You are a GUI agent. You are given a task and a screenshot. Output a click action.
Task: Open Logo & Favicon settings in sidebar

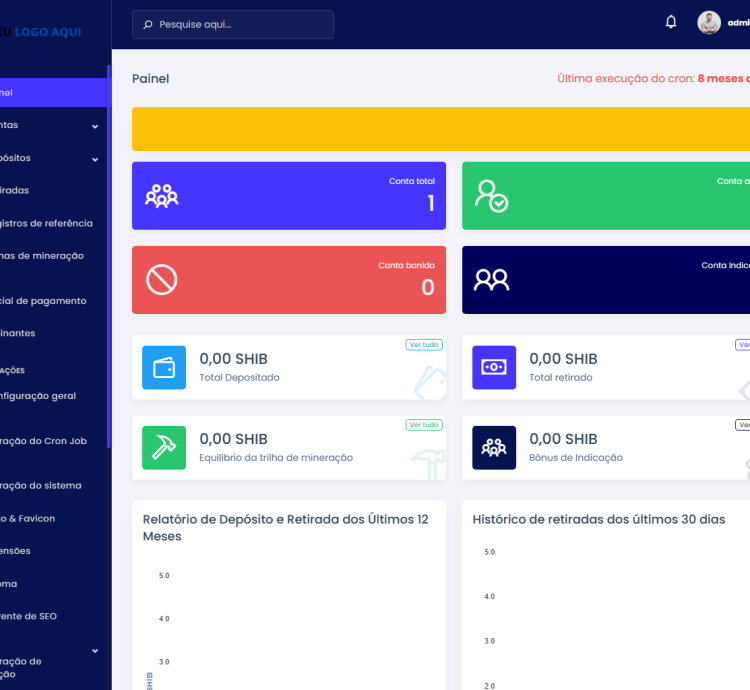(30, 518)
